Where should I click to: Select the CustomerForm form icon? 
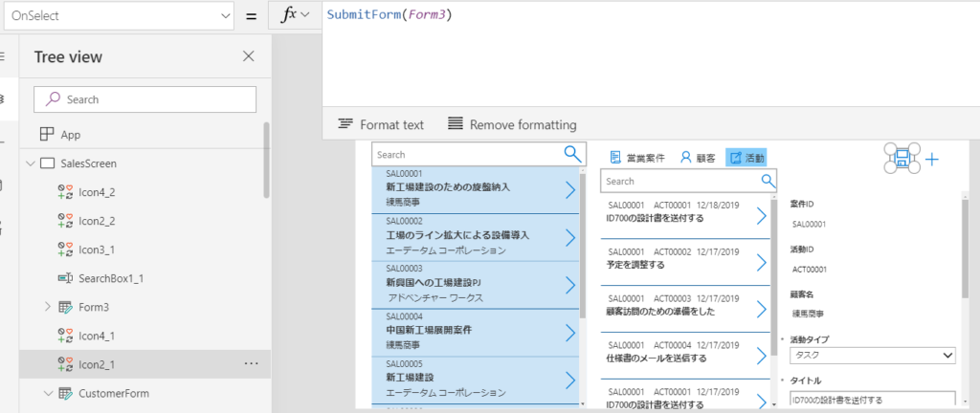point(65,393)
